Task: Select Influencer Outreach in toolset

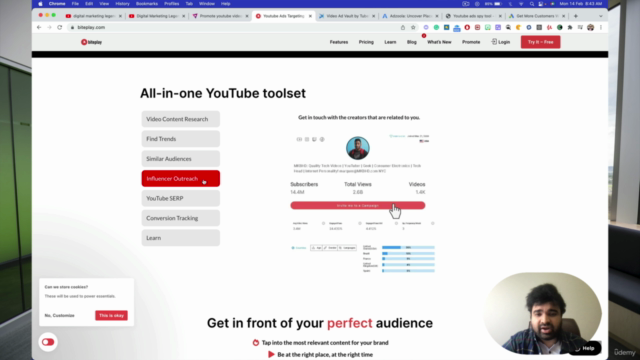Action: [180, 178]
